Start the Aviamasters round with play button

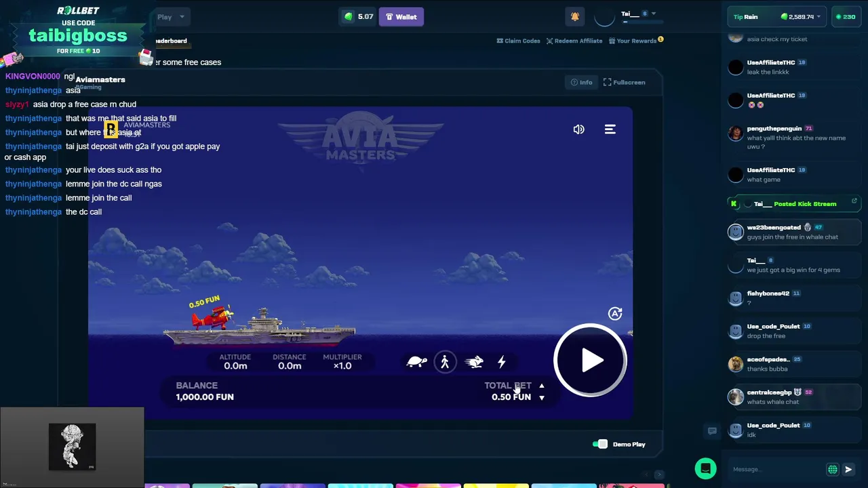pos(590,361)
